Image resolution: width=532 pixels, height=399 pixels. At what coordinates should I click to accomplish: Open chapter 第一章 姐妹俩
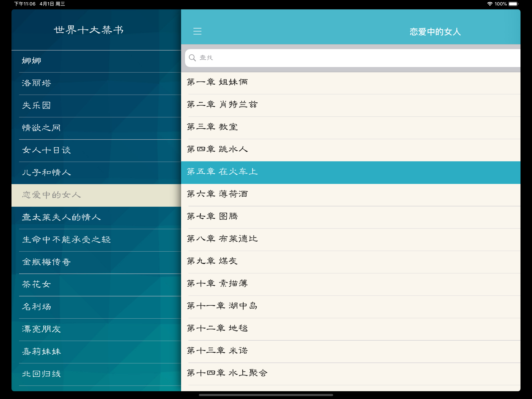click(x=351, y=83)
